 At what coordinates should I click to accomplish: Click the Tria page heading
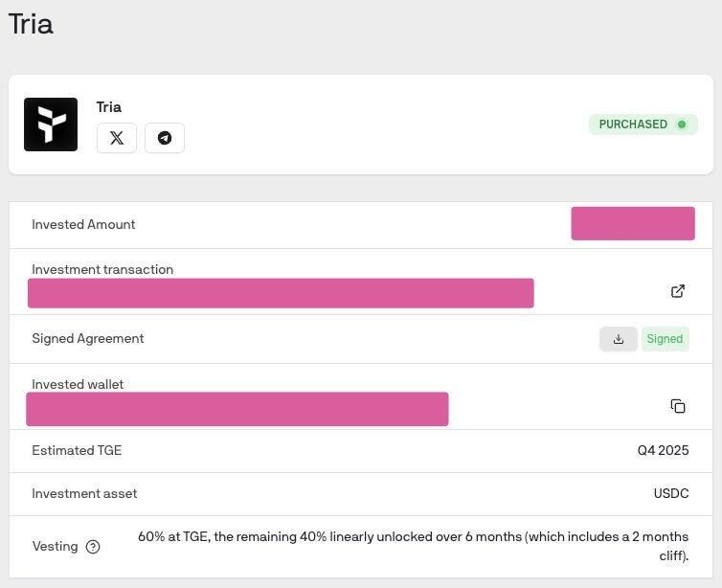pyautogui.click(x=31, y=24)
